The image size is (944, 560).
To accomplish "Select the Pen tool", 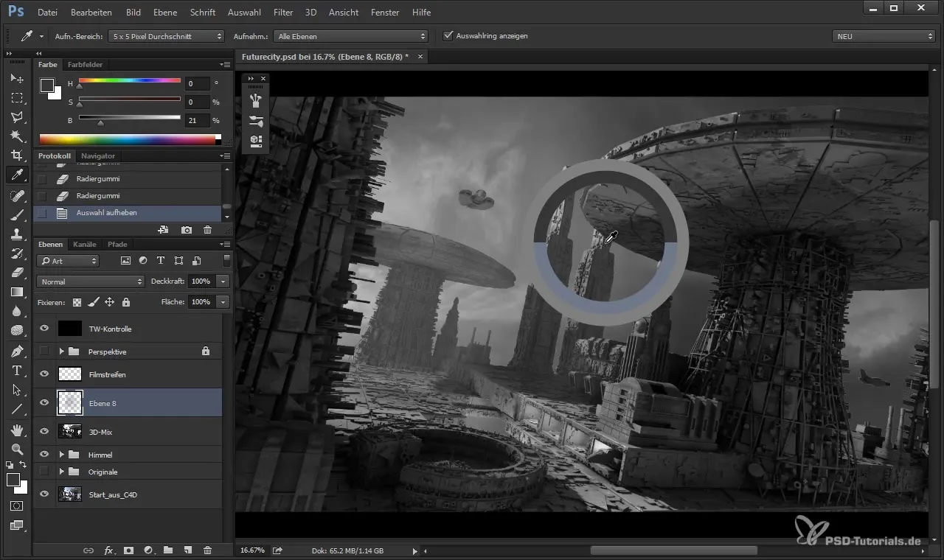I will click(x=17, y=351).
